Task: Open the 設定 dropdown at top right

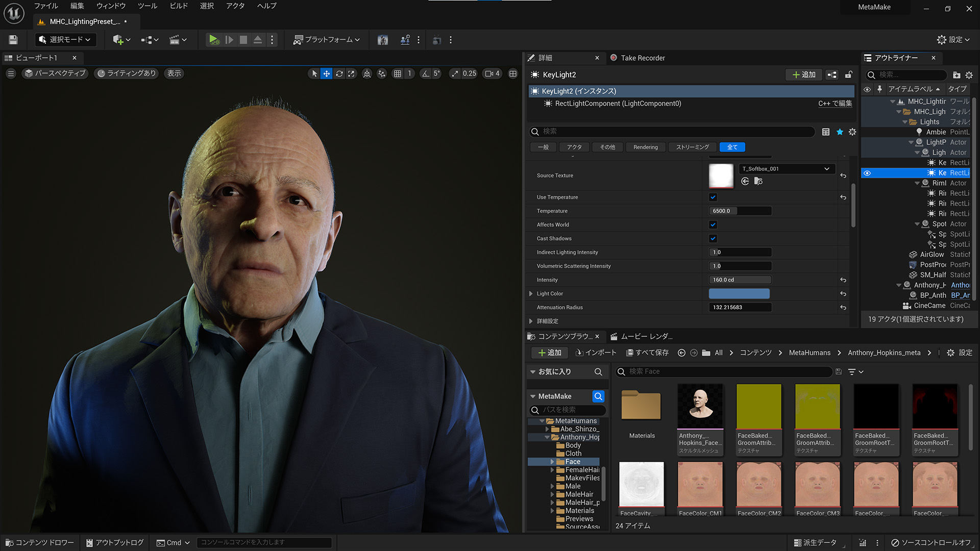Action: click(x=953, y=40)
